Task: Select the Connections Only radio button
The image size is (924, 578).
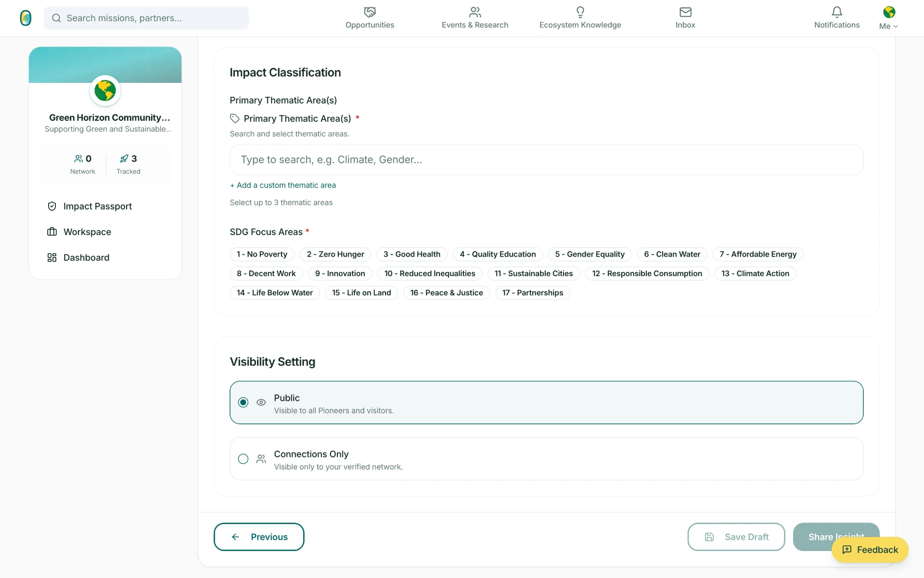Action: 244,459
